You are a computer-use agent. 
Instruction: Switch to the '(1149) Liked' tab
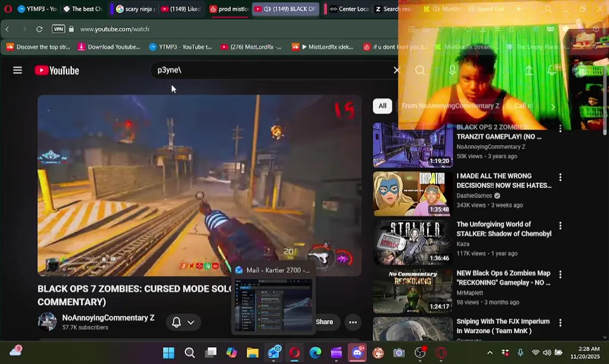tap(181, 9)
